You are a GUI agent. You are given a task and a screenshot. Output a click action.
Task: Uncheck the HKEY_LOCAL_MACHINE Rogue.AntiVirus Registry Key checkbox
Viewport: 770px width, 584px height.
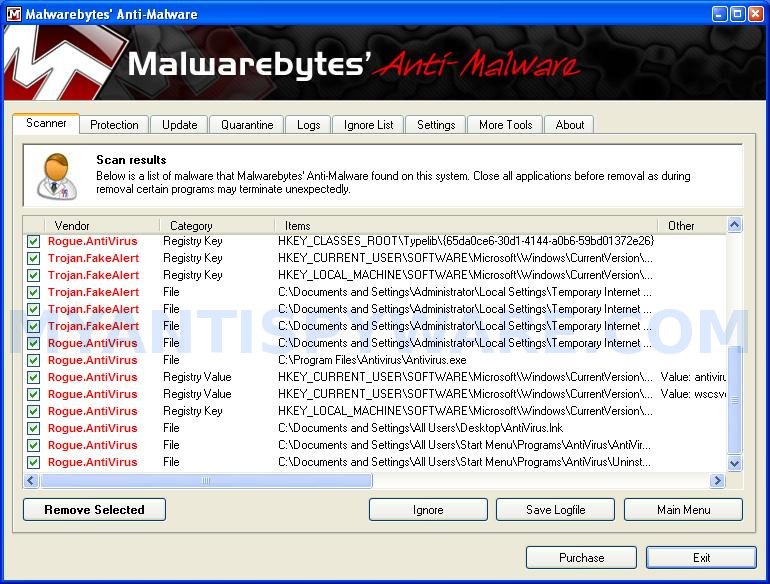click(33, 411)
